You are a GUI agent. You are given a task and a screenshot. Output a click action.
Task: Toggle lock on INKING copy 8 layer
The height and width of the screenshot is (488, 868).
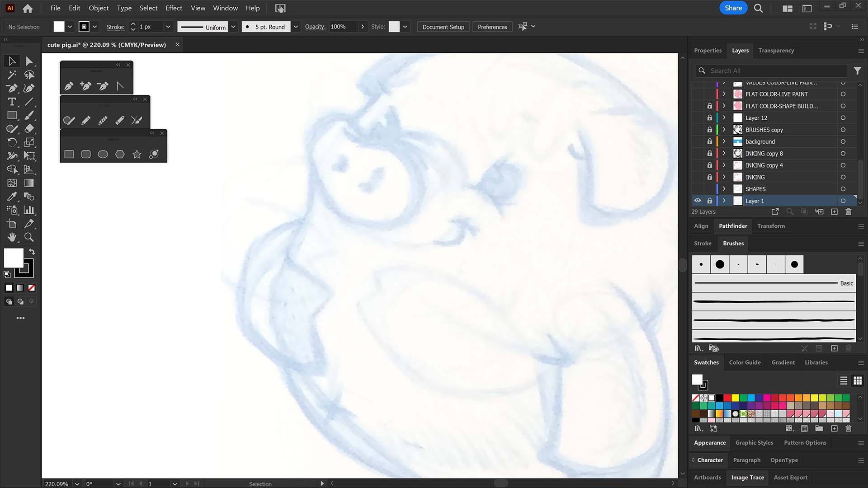(x=710, y=154)
